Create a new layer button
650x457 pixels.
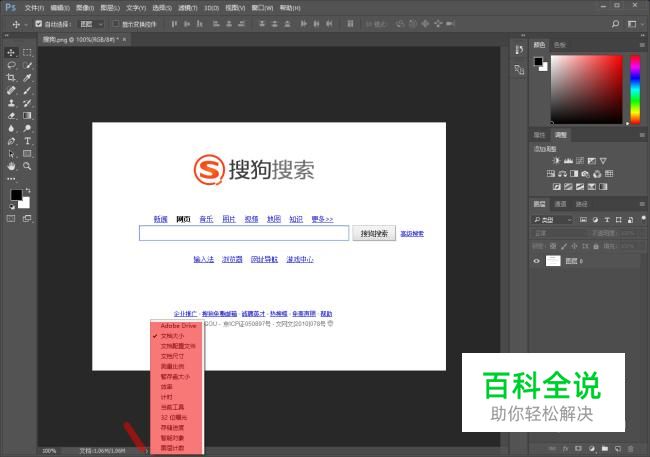[618, 449]
